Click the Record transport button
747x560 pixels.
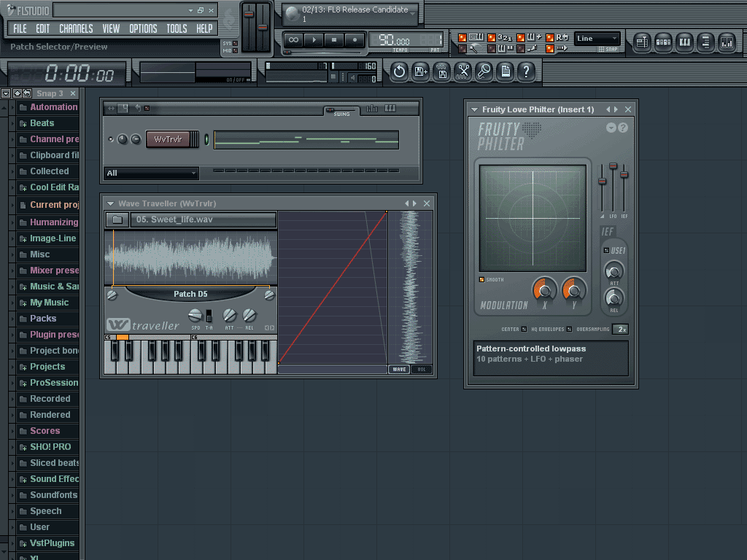(355, 40)
